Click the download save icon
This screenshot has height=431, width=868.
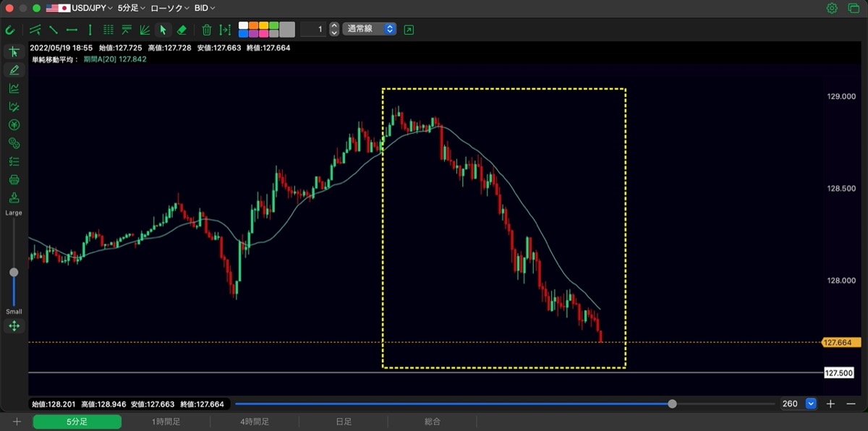pyautogui.click(x=14, y=197)
